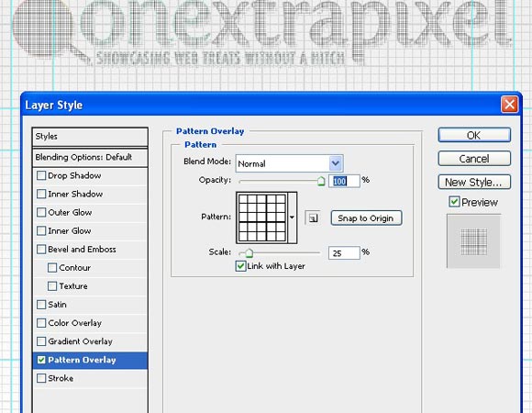Enable the Bevel and Emboss checkbox
The image size is (532, 413).
point(41,249)
